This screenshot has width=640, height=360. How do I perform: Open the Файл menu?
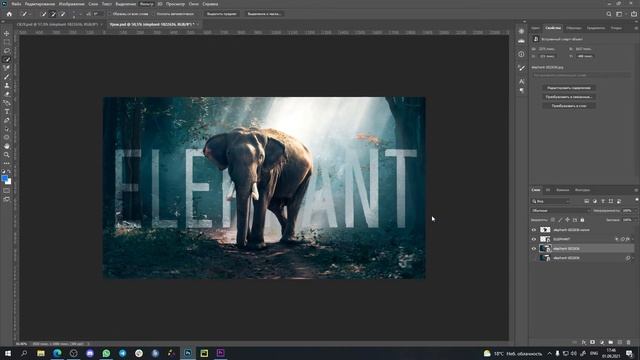[x=16, y=4]
